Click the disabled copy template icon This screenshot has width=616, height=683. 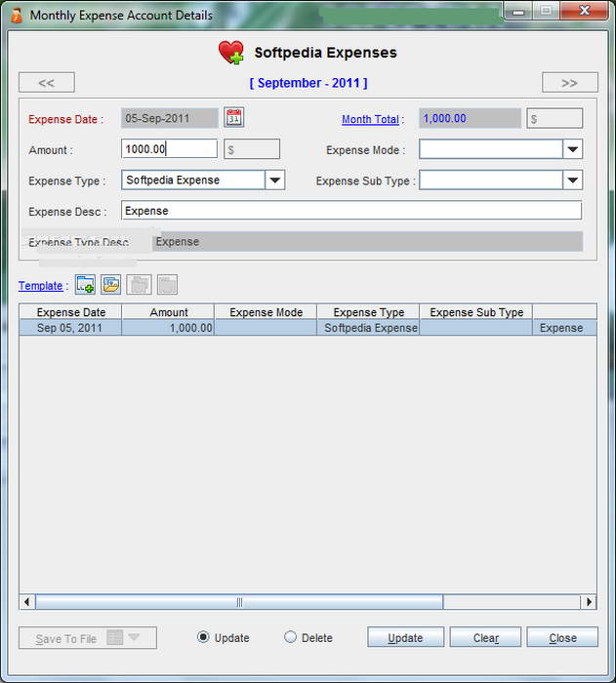click(x=139, y=285)
